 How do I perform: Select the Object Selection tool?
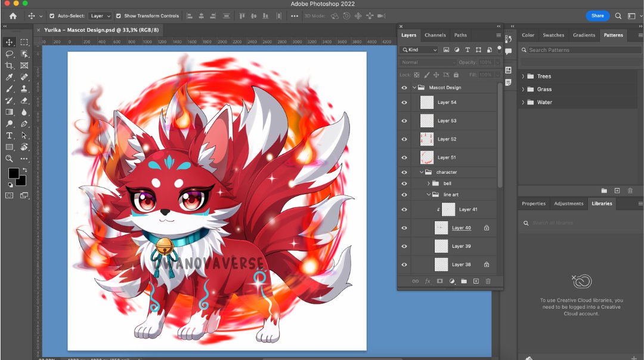click(x=24, y=54)
